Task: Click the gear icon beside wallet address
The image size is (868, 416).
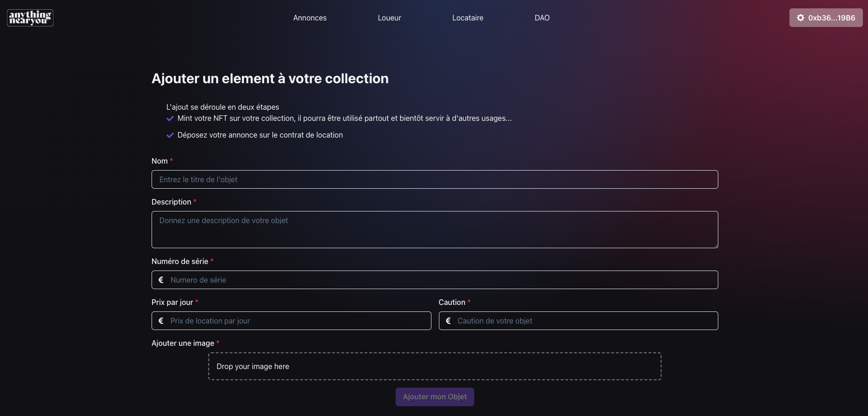Action: (801, 18)
